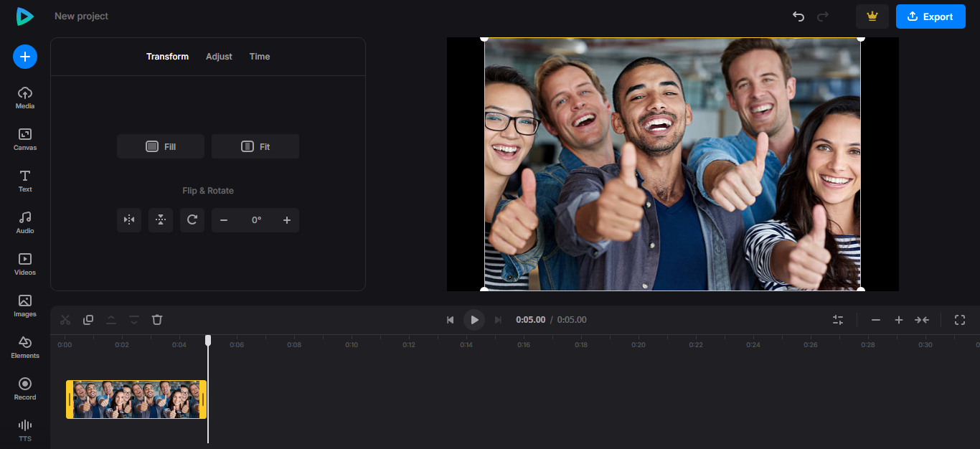Viewport: 980px width, 449px height.
Task: Open the Audio panel
Action: coord(24,222)
